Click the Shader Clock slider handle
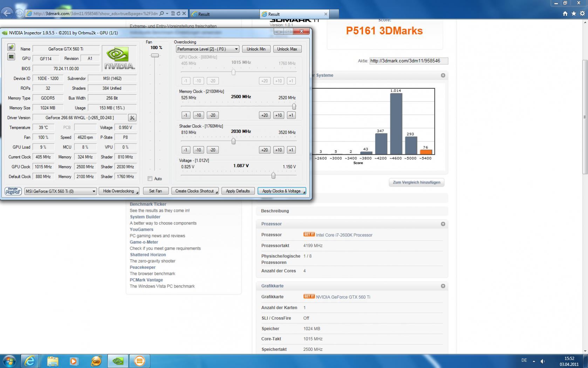Screen dimensions: 588x368 coord(233,141)
